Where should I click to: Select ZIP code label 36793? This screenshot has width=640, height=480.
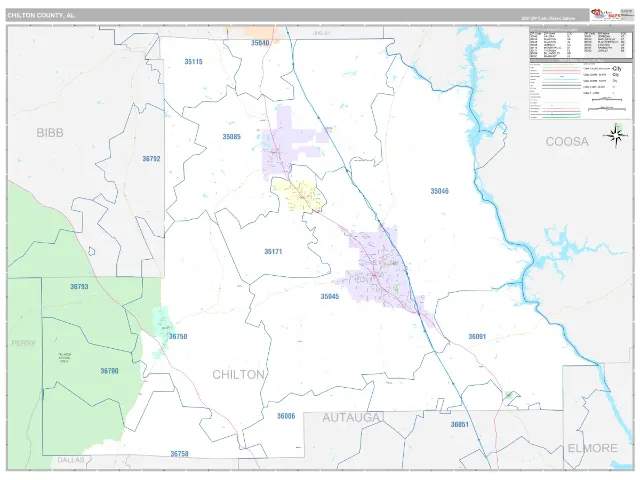tap(79, 287)
